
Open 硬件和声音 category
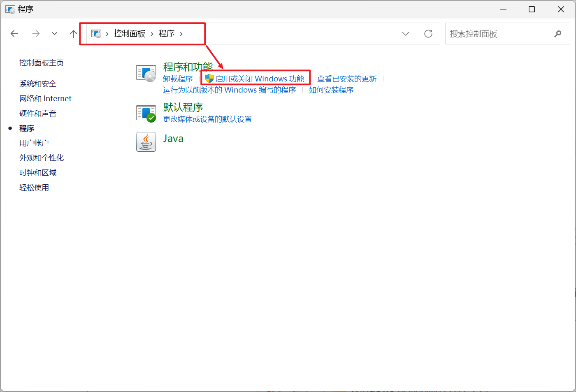[38, 114]
